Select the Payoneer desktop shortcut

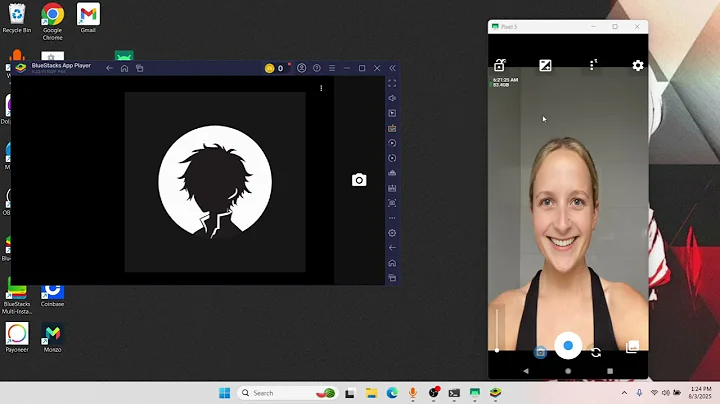(x=17, y=337)
